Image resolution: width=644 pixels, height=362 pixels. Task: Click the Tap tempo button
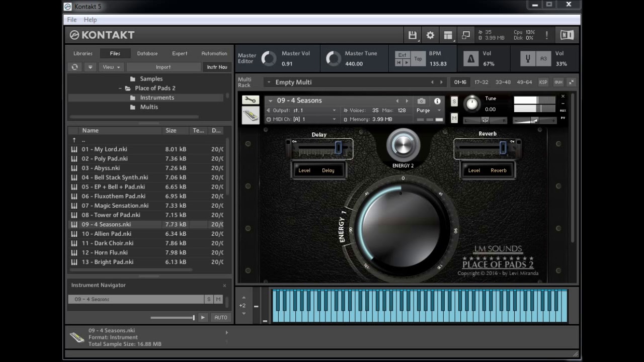418,59
